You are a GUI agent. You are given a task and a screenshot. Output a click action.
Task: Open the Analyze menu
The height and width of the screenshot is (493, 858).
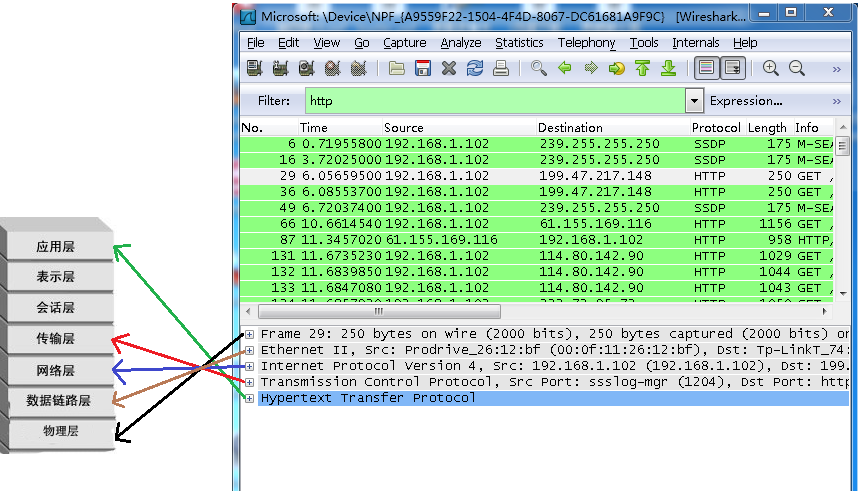tap(461, 43)
